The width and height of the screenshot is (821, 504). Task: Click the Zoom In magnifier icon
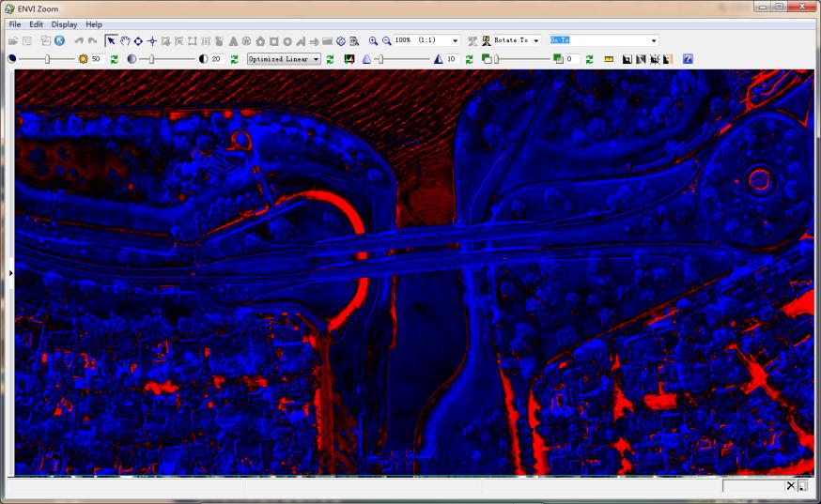pyautogui.click(x=373, y=41)
